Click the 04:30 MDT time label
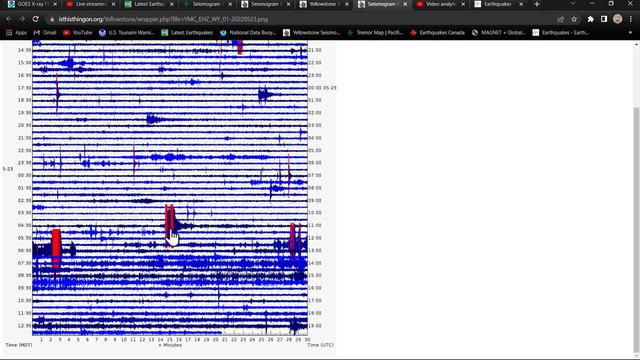Screen dimensions: 640x360 (x=24, y=225)
